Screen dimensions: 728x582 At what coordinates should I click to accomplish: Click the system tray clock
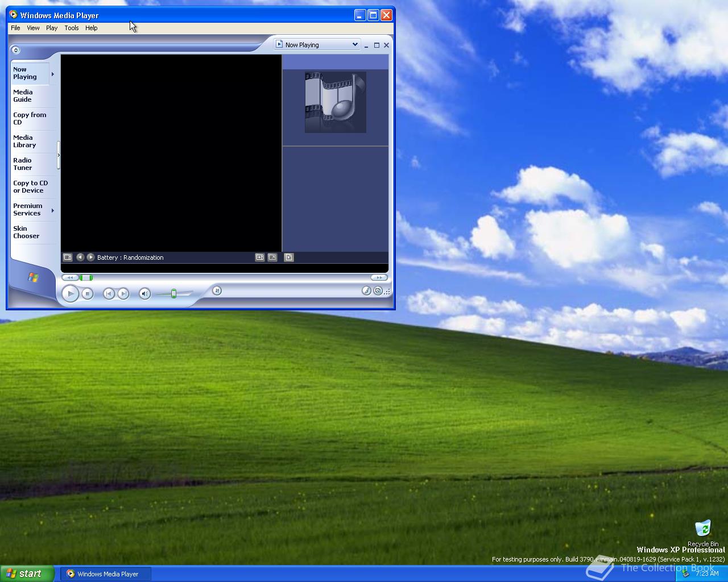tap(707, 573)
